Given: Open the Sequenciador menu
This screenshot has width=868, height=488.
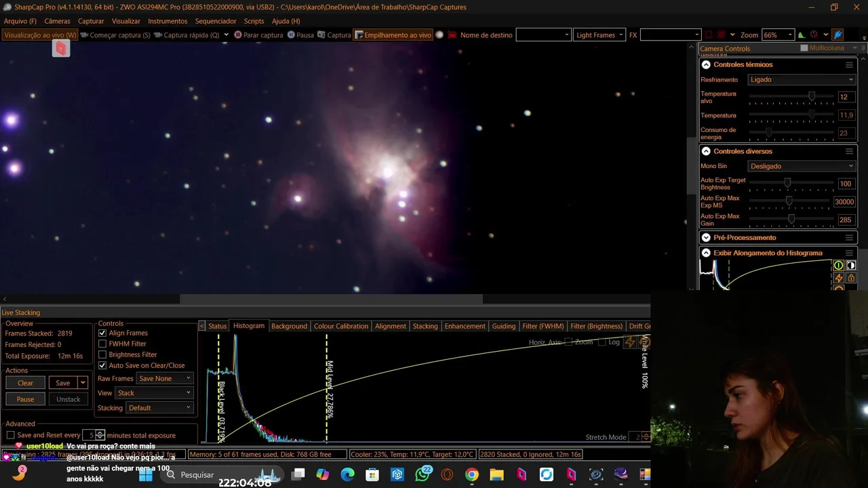Looking at the screenshot, I should (216, 21).
